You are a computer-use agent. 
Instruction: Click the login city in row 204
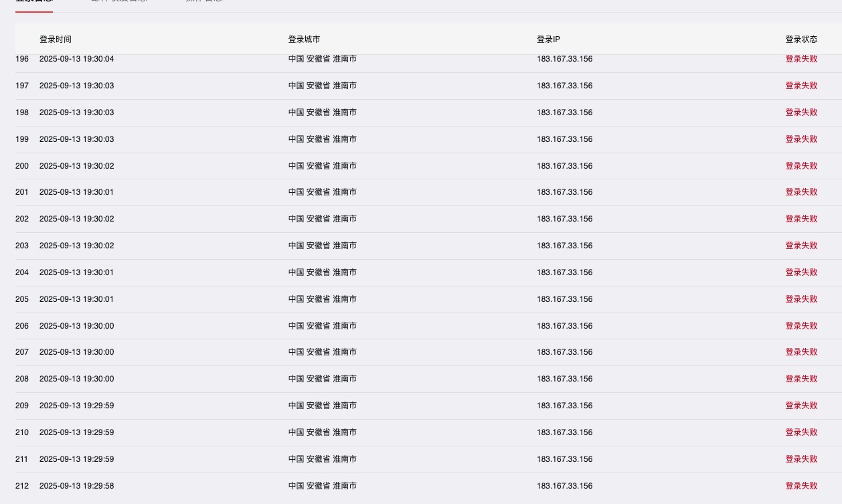pyautogui.click(x=322, y=272)
